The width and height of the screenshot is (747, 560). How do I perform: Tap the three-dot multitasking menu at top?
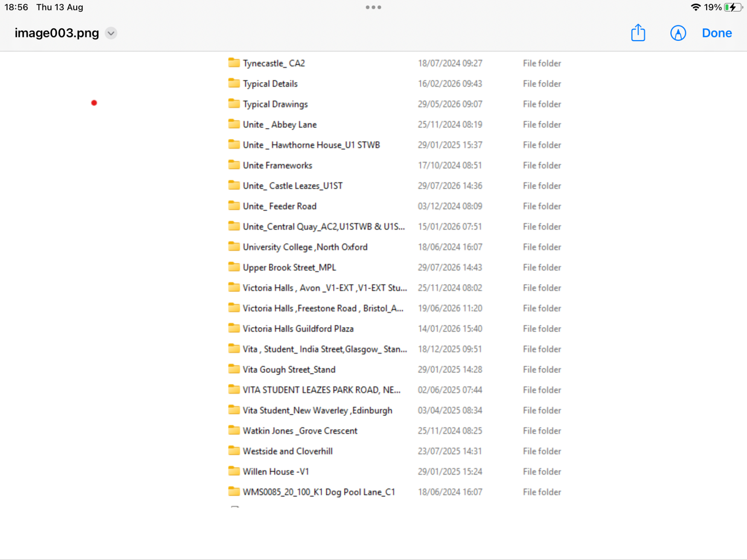pyautogui.click(x=373, y=7)
